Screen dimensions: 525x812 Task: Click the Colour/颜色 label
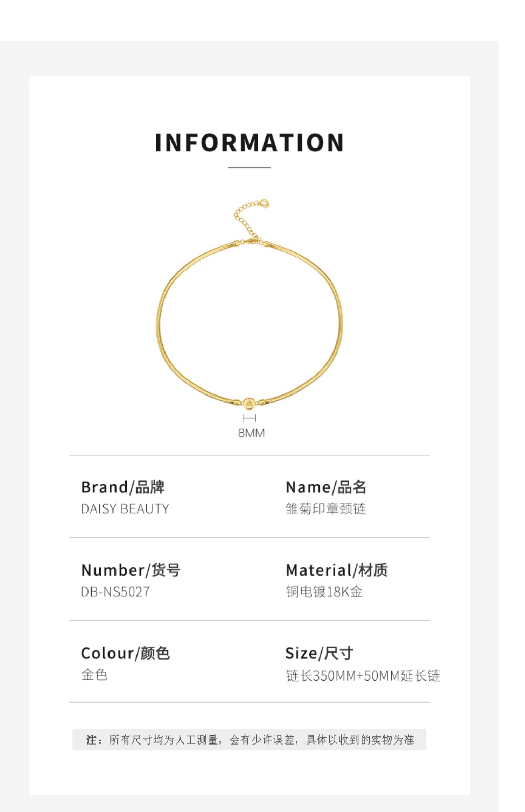click(x=125, y=653)
